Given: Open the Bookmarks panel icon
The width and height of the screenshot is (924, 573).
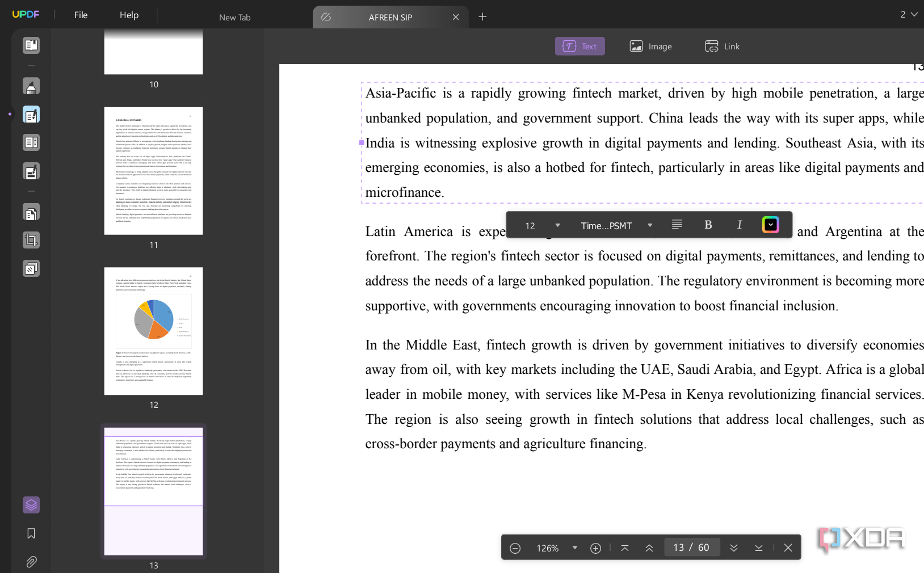Looking at the screenshot, I should point(31,533).
